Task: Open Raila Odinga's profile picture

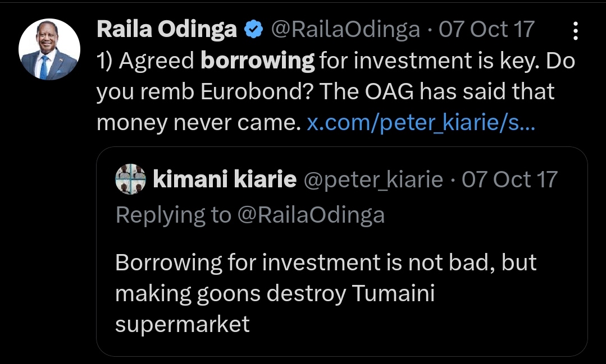Action: click(x=49, y=49)
